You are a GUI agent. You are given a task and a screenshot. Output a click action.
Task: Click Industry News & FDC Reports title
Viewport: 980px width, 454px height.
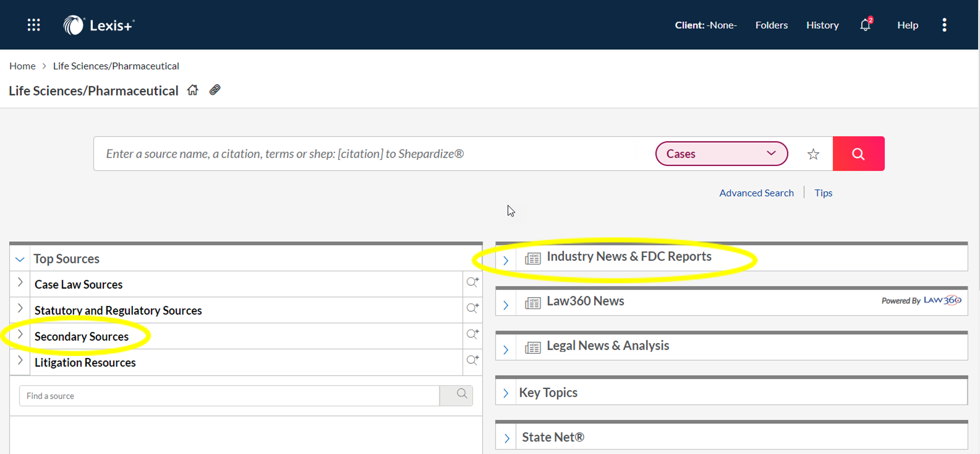click(629, 257)
